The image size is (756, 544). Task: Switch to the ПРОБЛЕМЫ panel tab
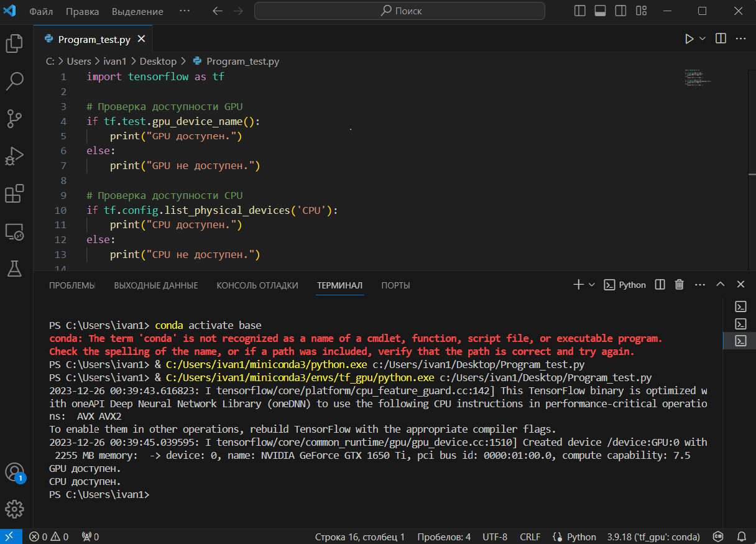coord(71,285)
